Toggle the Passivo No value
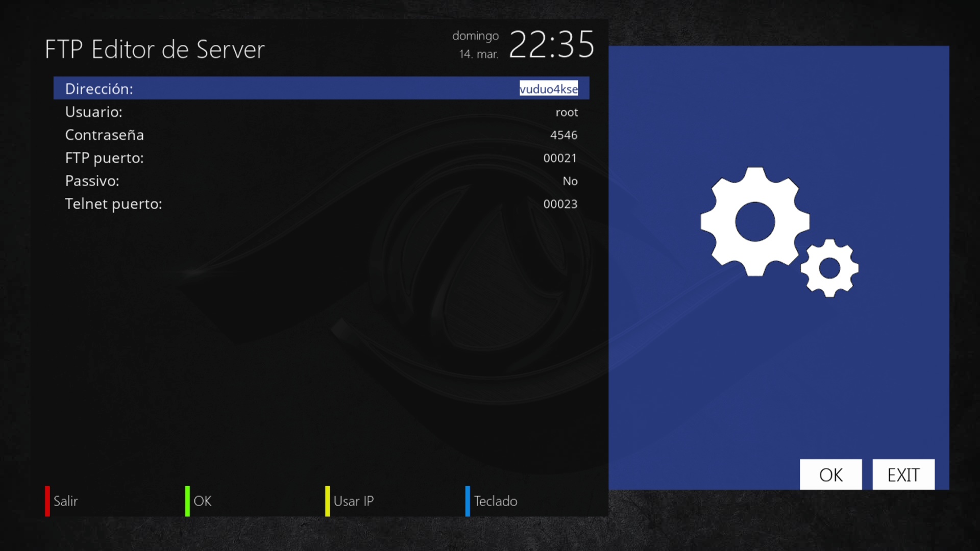The width and height of the screenshot is (980, 551). click(570, 181)
